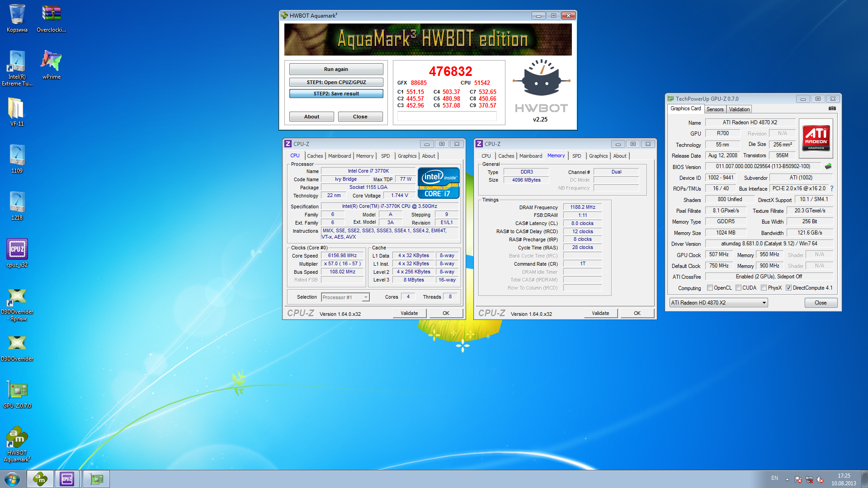Click the DRAM Frequency value 1188.2 MHz
The image size is (868, 488).
(x=582, y=207)
